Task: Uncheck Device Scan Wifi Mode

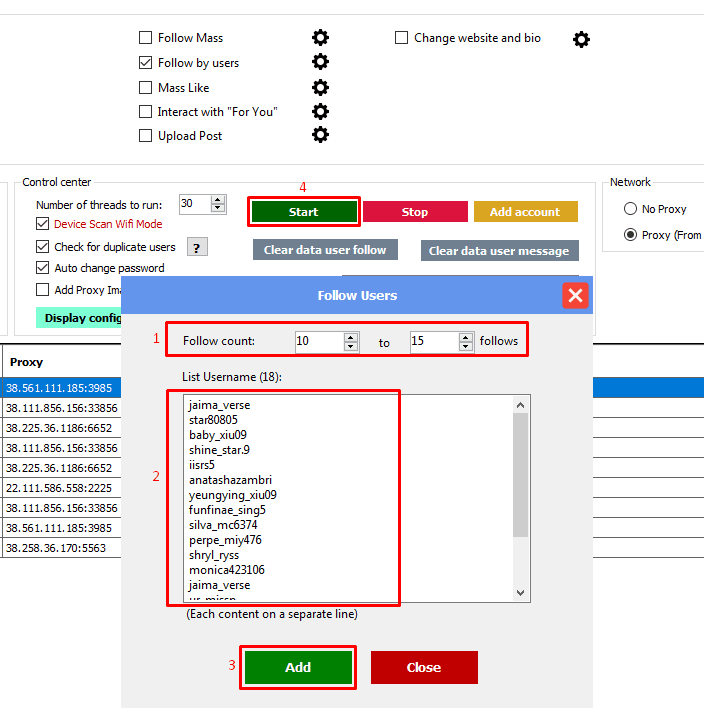Action: (43, 224)
